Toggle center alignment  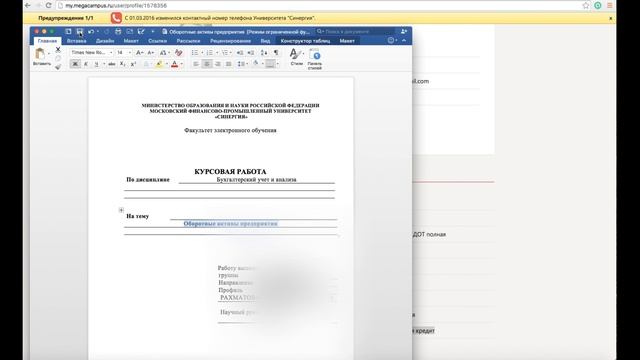207,64
